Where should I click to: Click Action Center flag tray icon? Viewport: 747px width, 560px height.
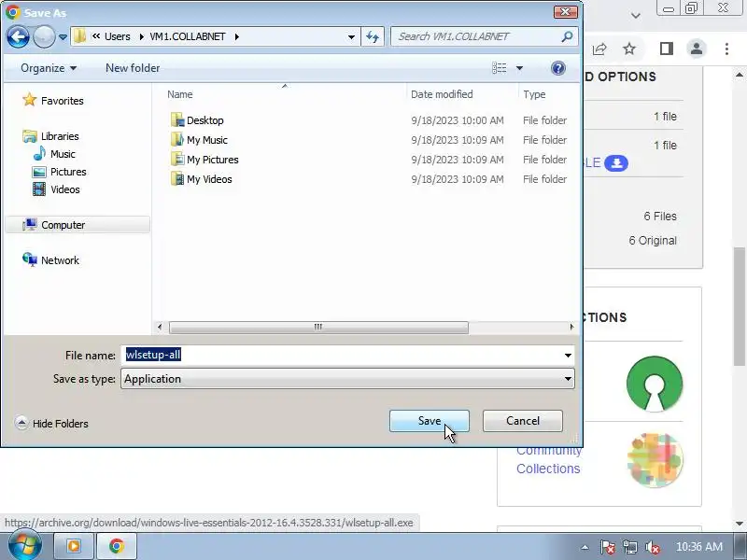pyautogui.click(x=607, y=547)
